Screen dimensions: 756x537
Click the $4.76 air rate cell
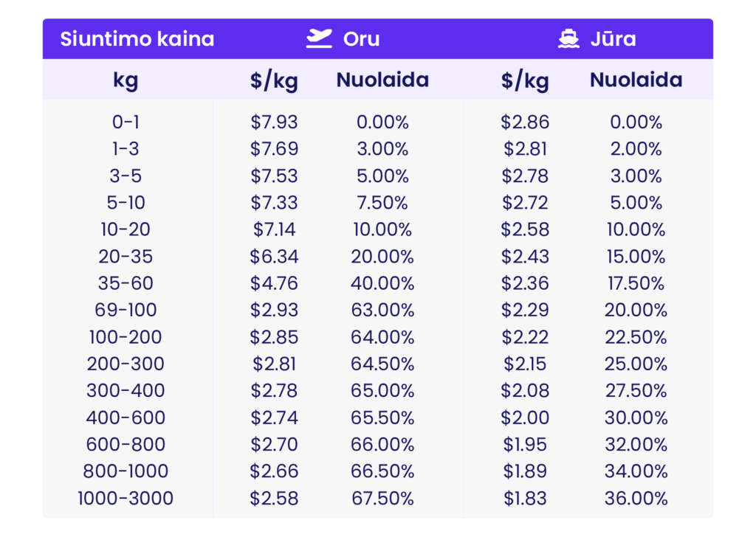[x=274, y=283]
